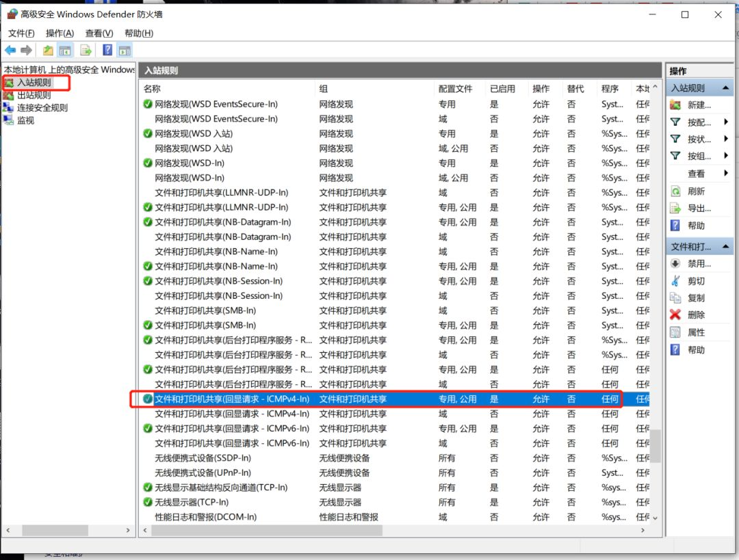Click the Back arrow toolbar icon
739x560 pixels.
[x=10, y=50]
